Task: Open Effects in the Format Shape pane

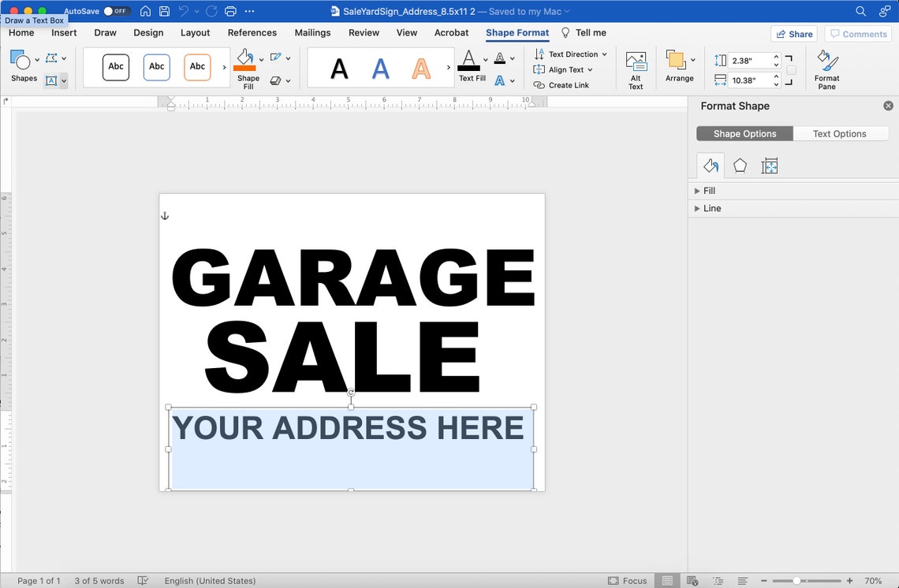Action: coord(740,166)
